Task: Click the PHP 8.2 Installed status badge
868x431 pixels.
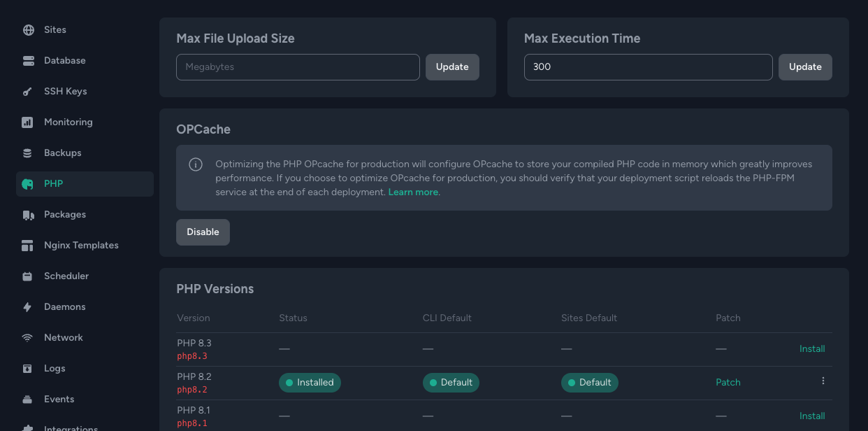Action: [x=310, y=383]
